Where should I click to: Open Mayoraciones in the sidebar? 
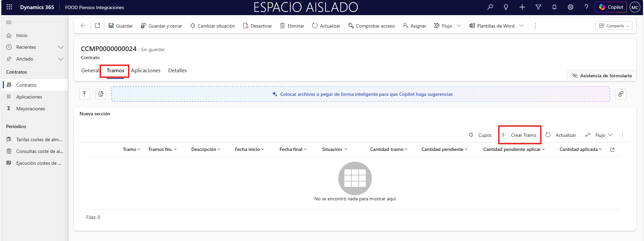pos(31,109)
